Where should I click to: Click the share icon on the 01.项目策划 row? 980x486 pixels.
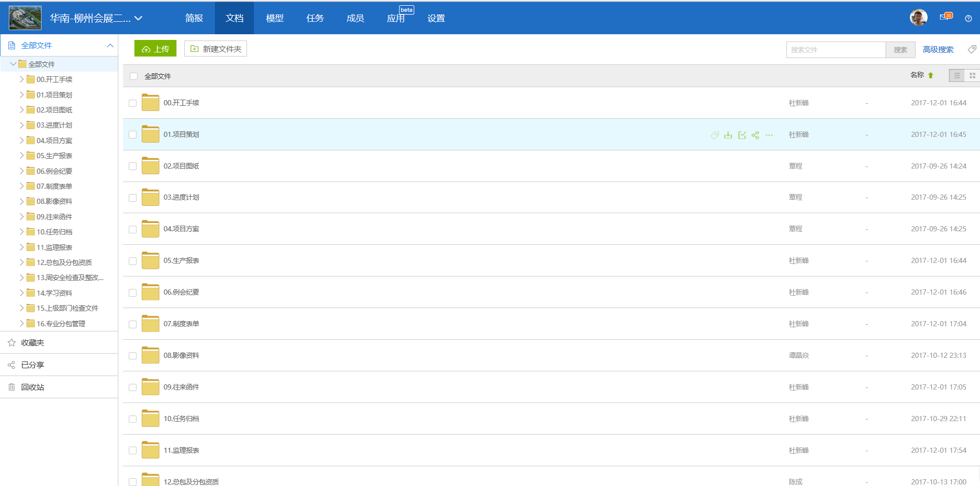pos(755,135)
